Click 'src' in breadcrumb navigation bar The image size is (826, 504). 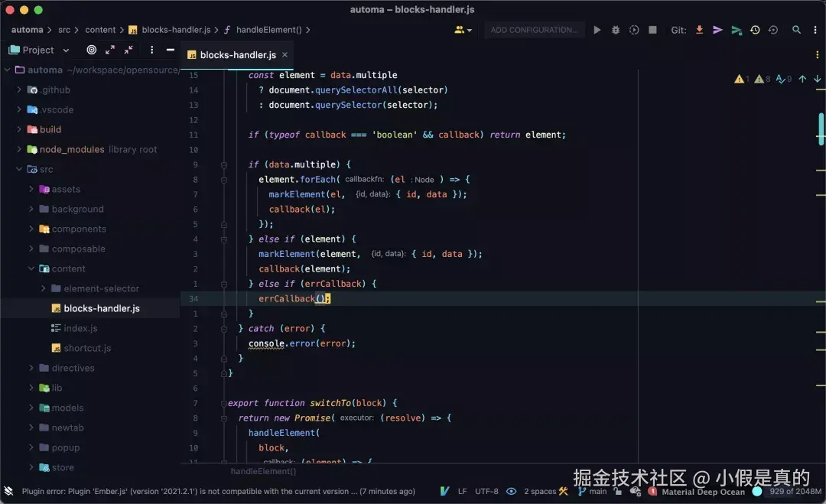pyautogui.click(x=64, y=30)
